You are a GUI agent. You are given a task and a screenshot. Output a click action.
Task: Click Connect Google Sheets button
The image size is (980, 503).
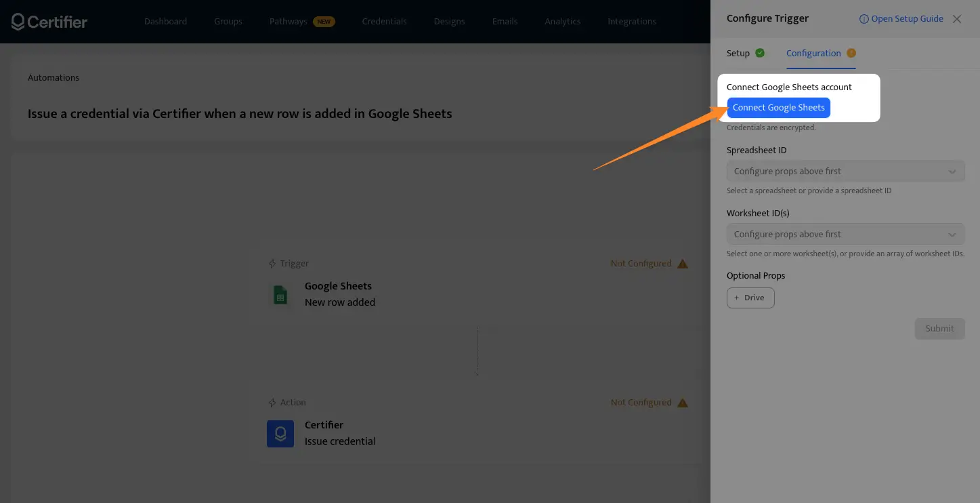click(778, 108)
